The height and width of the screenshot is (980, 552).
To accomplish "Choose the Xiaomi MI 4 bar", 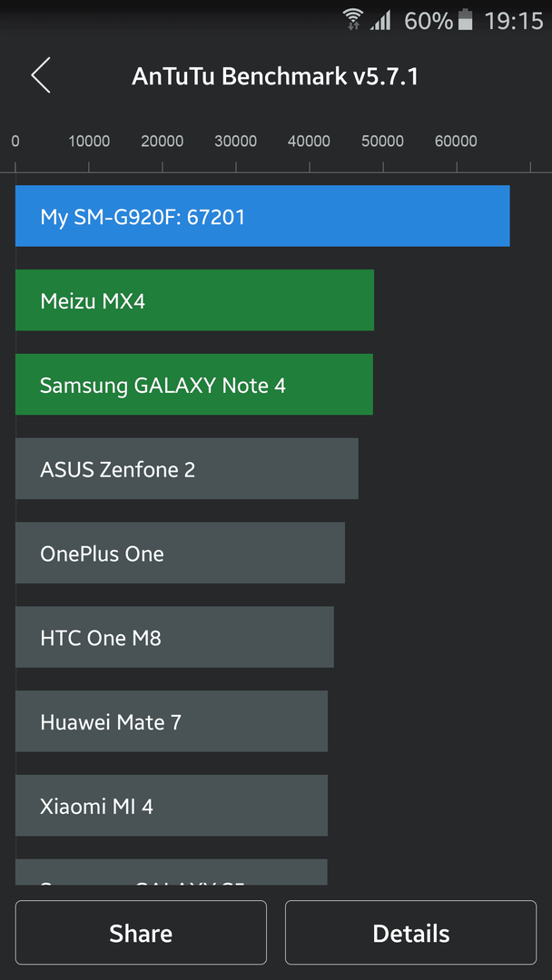I will coord(172,806).
